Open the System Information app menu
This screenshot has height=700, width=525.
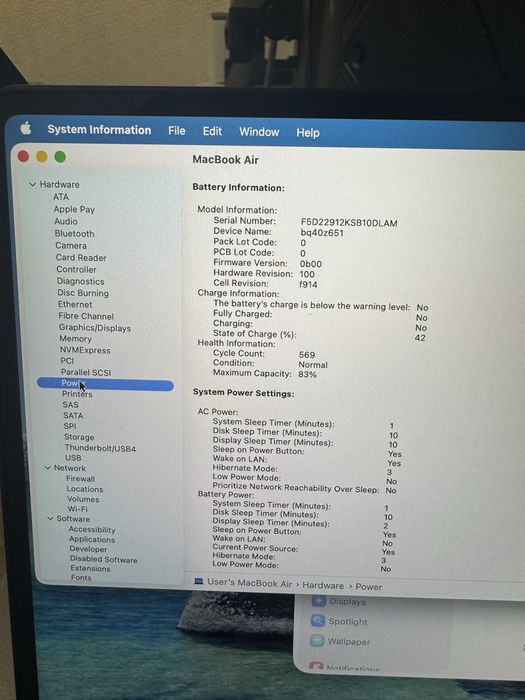click(99, 130)
